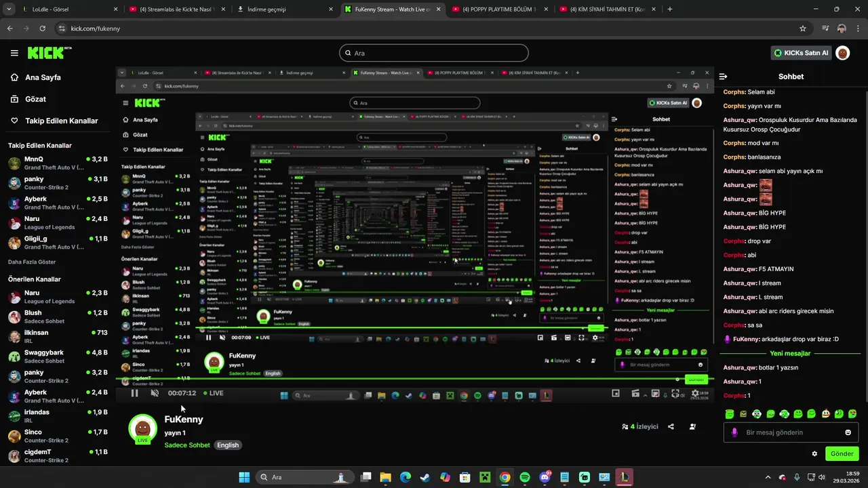Click the video progress bar handle
This screenshot has height=488, width=868.
coord(677,379)
